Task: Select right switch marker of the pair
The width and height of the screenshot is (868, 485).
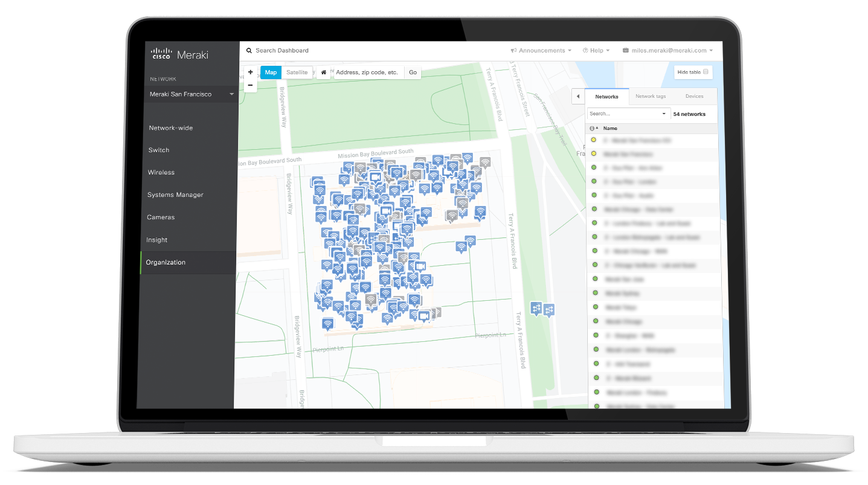Action: [x=548, y=310]
